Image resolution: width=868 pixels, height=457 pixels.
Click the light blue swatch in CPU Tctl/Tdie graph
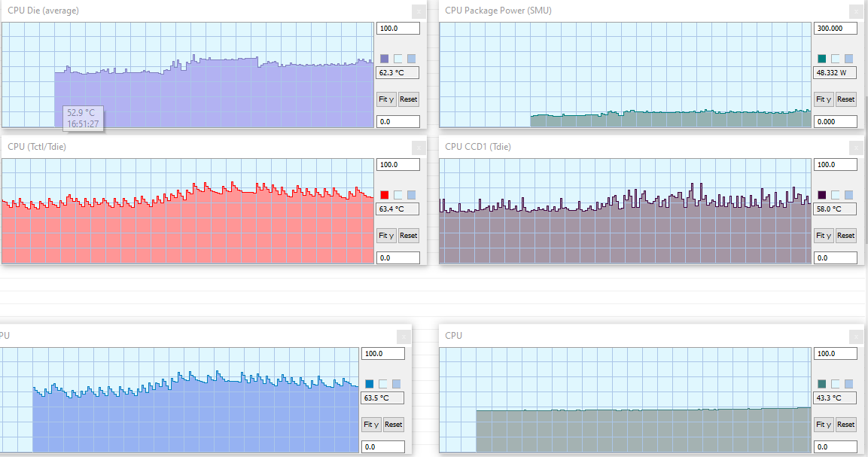(411, 195)
